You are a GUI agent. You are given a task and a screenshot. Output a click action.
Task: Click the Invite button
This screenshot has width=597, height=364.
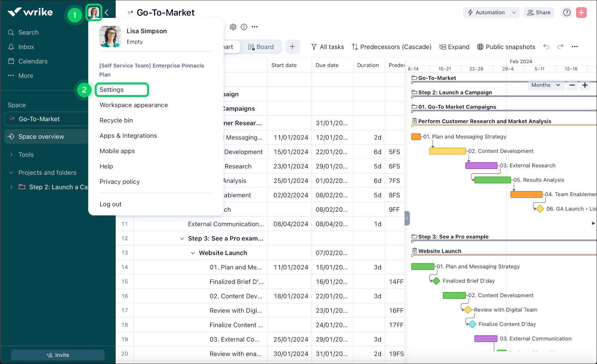58,355
